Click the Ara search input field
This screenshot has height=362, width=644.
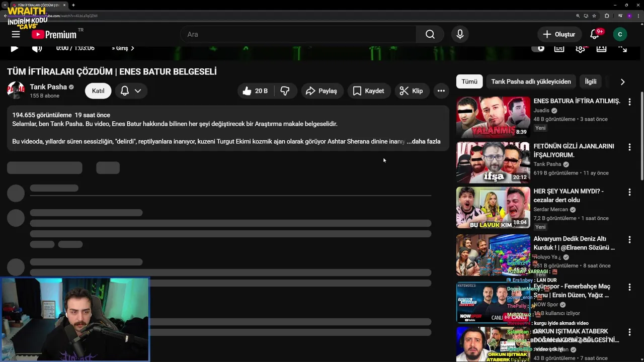(298, 34)
